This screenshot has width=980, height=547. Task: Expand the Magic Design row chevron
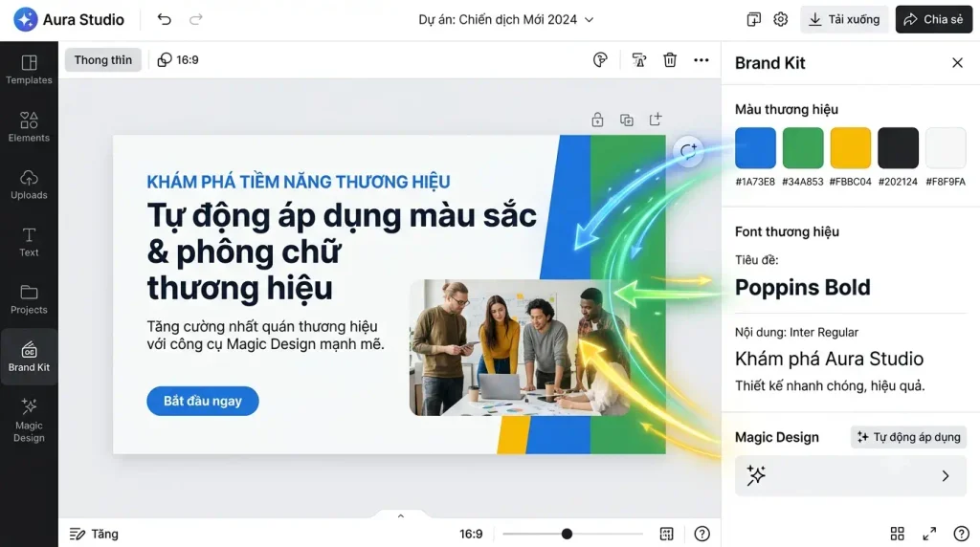[945, 476]
